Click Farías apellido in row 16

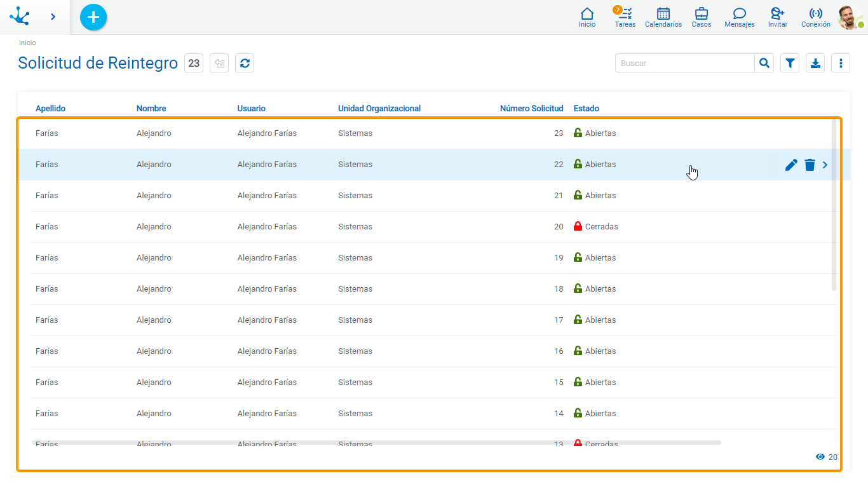point(46,351)
